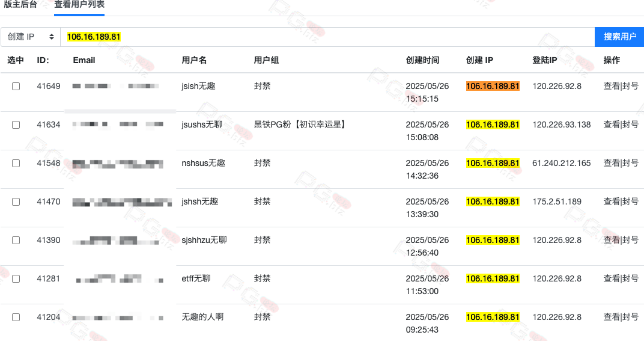Click 查看 for user jsish无趣
644x341 pixels.
pyautogui.click(x=611, y=86)
